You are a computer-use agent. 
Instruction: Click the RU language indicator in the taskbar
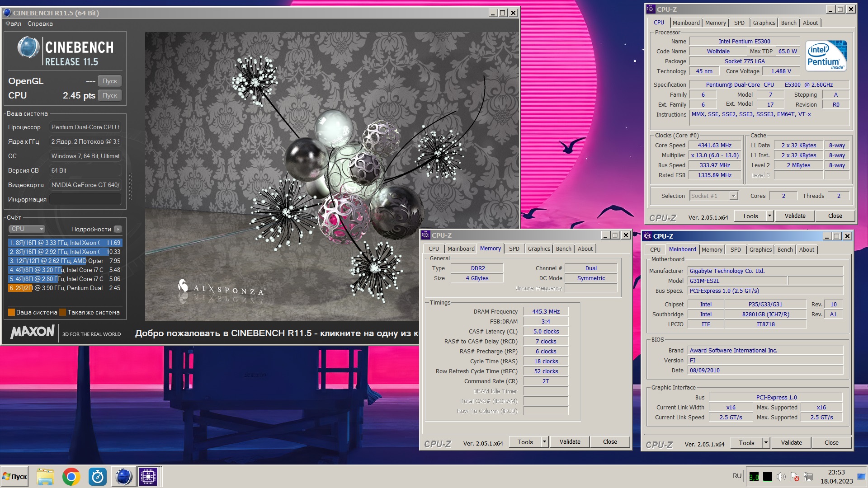pyautogui.click(x=737, y=476)
